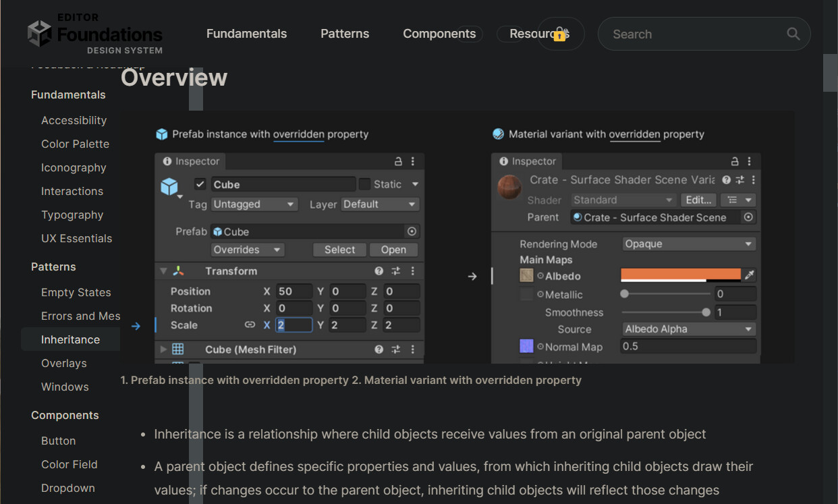Open the Dropdown component page in the sidebar
Image resolution: width=838 pixels, height=504 pixels.
68,488
